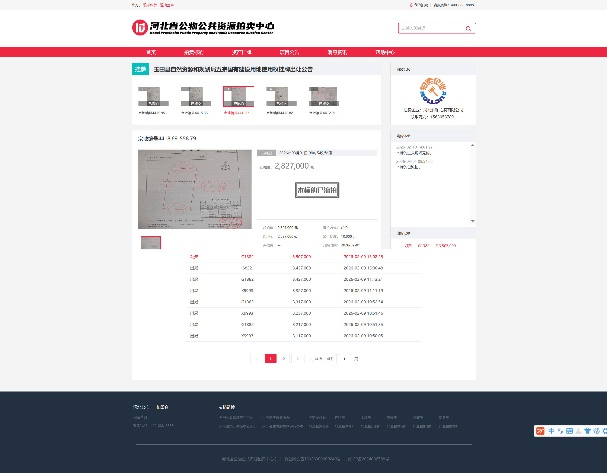Click the small preview thumbnail below the map
The image size is (607, 473).
tap(151, 242)
